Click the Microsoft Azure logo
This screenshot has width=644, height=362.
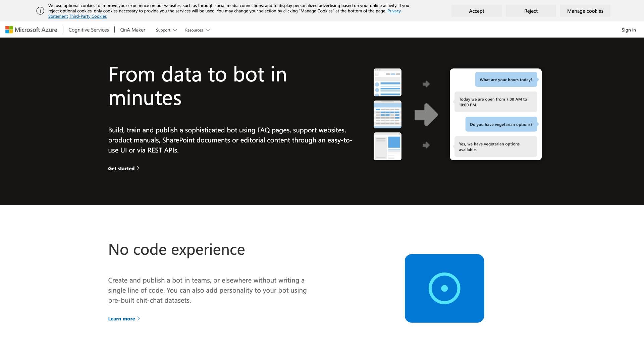(31, 30)
